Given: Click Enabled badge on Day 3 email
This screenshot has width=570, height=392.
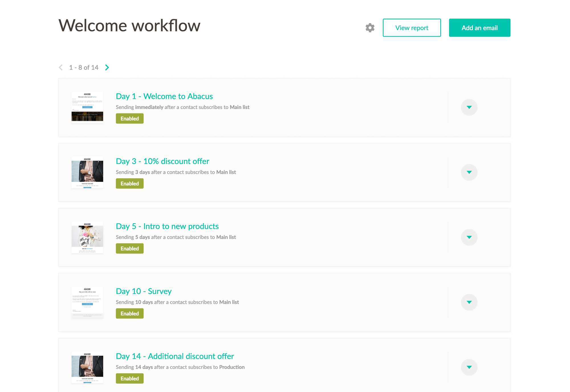Looking at the screenshot, I should [x=130, y=183].
